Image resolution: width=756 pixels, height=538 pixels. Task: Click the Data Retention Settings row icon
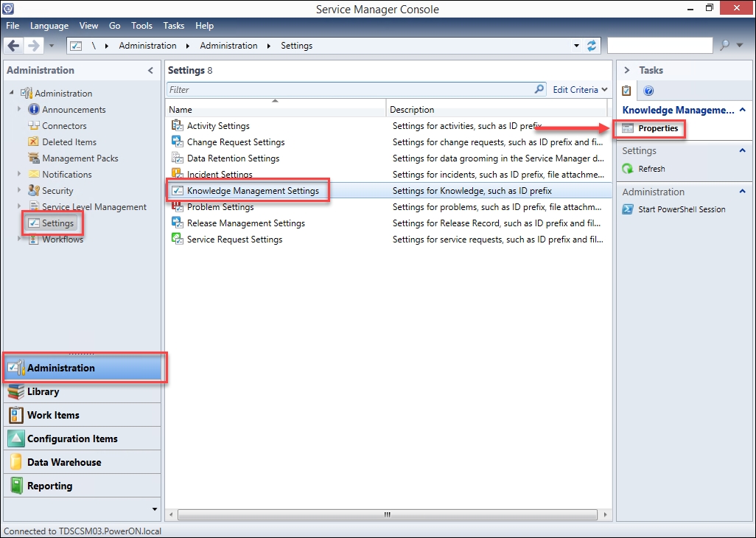[177, 158]
